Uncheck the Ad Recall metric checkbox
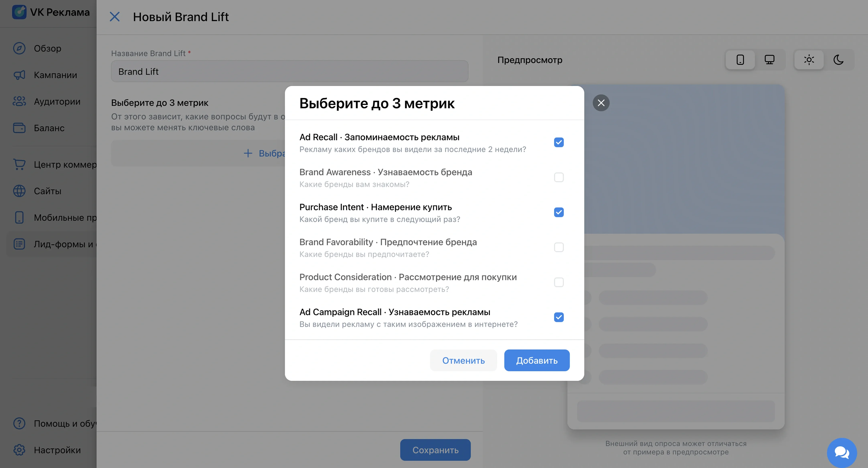 [559, 142]
